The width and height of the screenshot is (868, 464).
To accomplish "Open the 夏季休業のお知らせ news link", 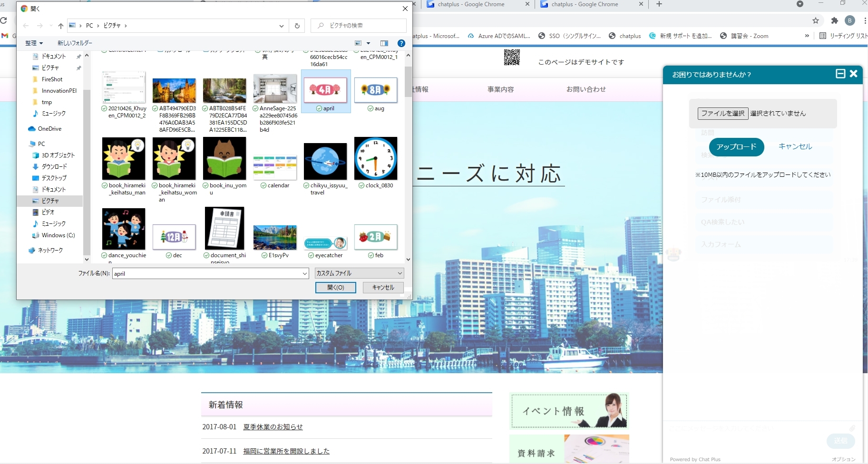I will (x=273, y=427).
